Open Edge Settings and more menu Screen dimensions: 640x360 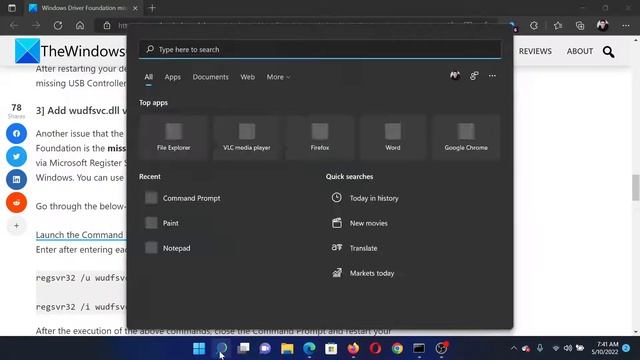(626, 25)
